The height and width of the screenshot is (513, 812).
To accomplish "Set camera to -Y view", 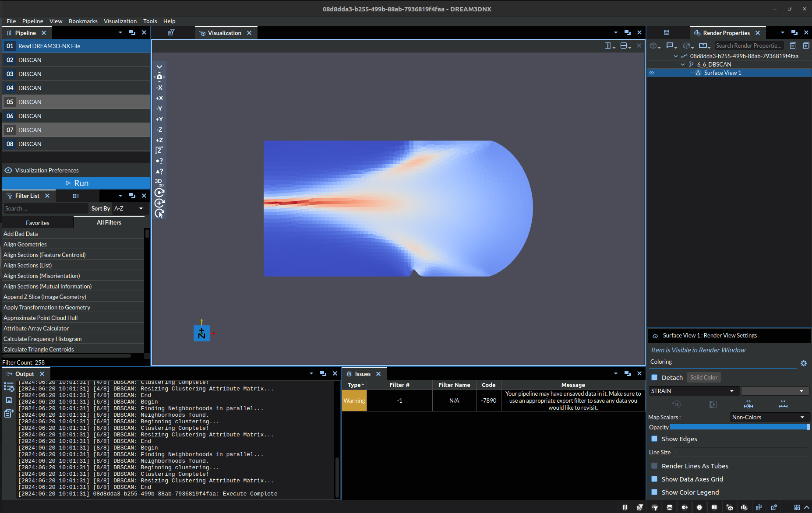I will point(159,109).
